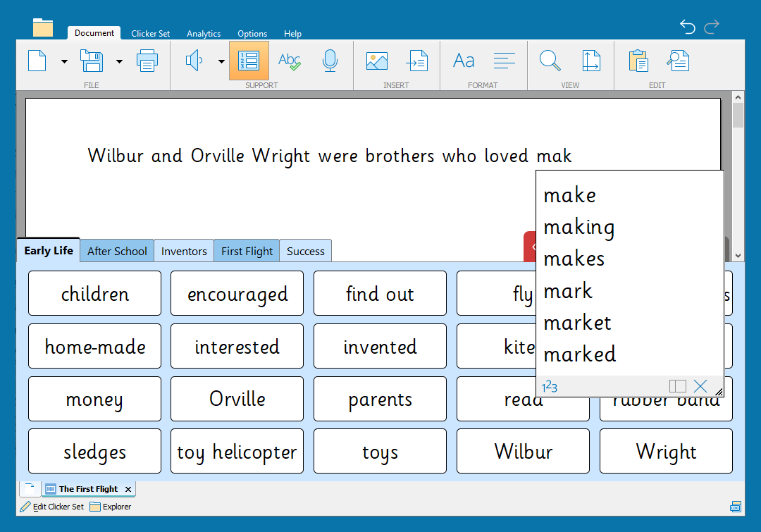Expand the New Document dropdown arrow
This screenshot has width=761, height=532.
pos(64,61)
